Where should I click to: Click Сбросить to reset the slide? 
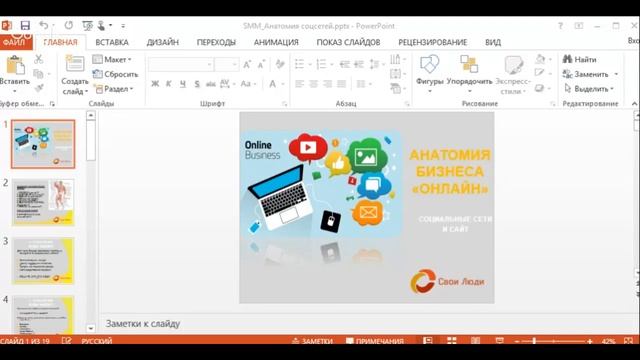(x=115, y=74)
